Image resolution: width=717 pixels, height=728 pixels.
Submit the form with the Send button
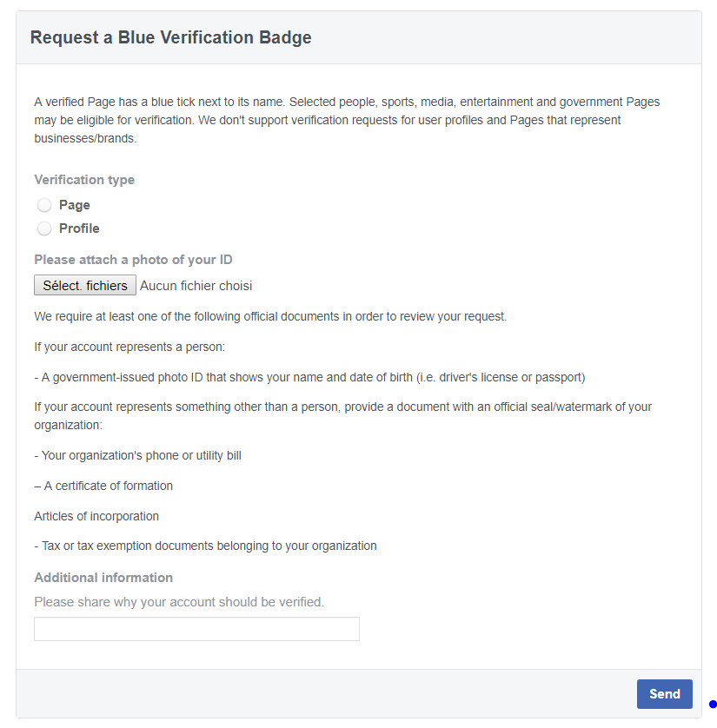[x=665, y=694]
